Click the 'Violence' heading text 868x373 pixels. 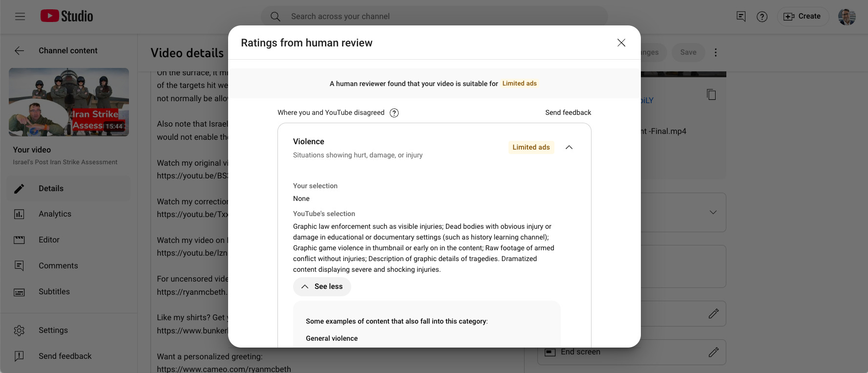(x=309, y=141)
